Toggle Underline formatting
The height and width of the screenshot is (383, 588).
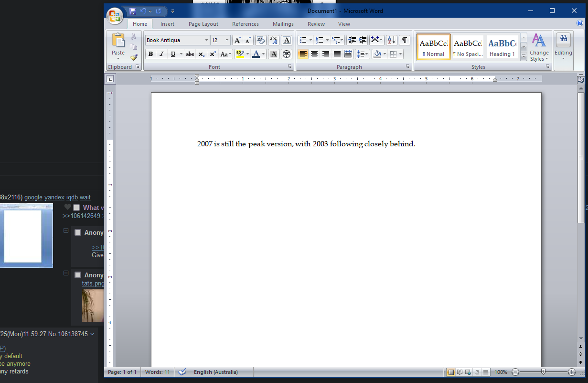pos(173,54)
